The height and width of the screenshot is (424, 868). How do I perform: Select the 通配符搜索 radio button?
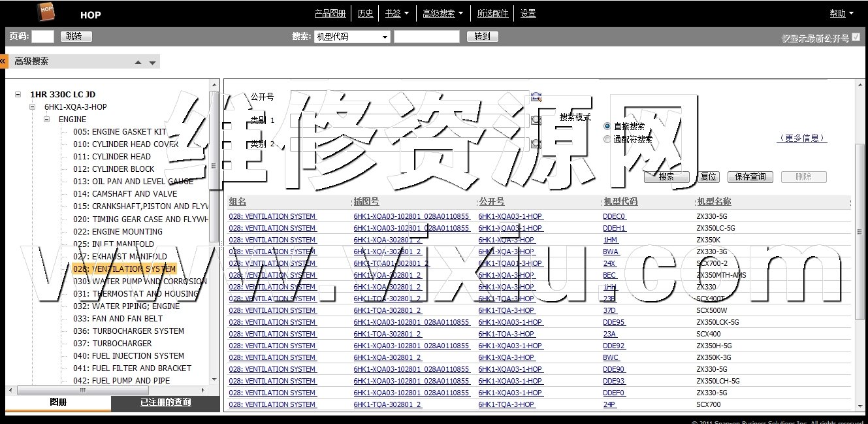tap(607, 139)
